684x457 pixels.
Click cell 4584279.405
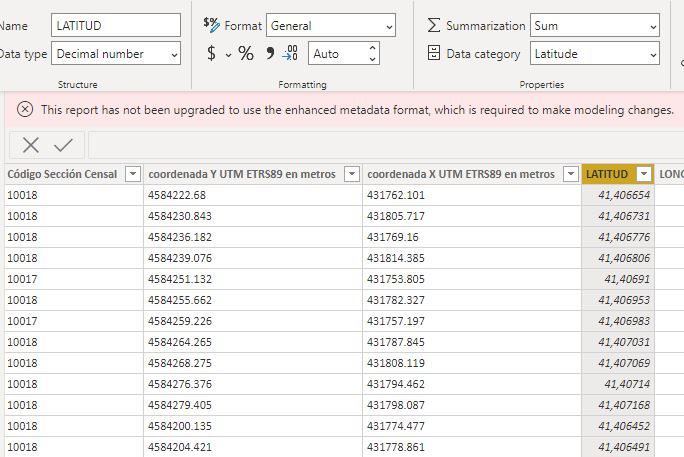pos(253,404)
